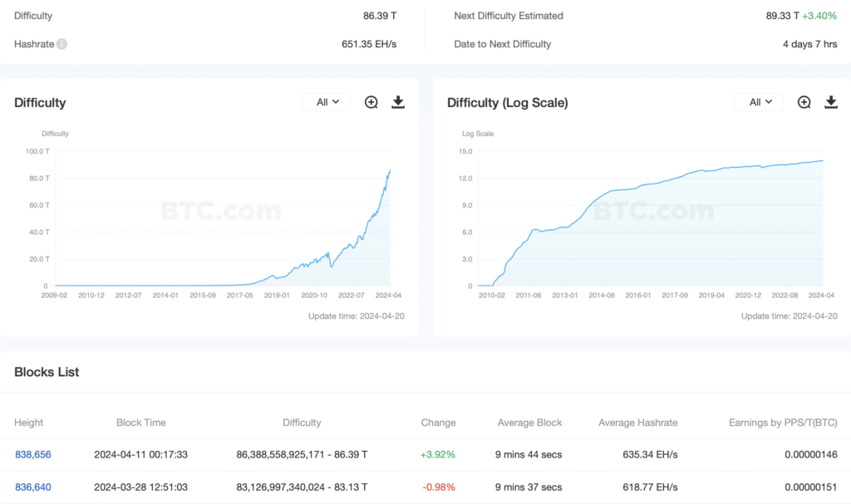Click the Hashrate info icon
This screenshot has height=504, width=851.
point(62,44)
